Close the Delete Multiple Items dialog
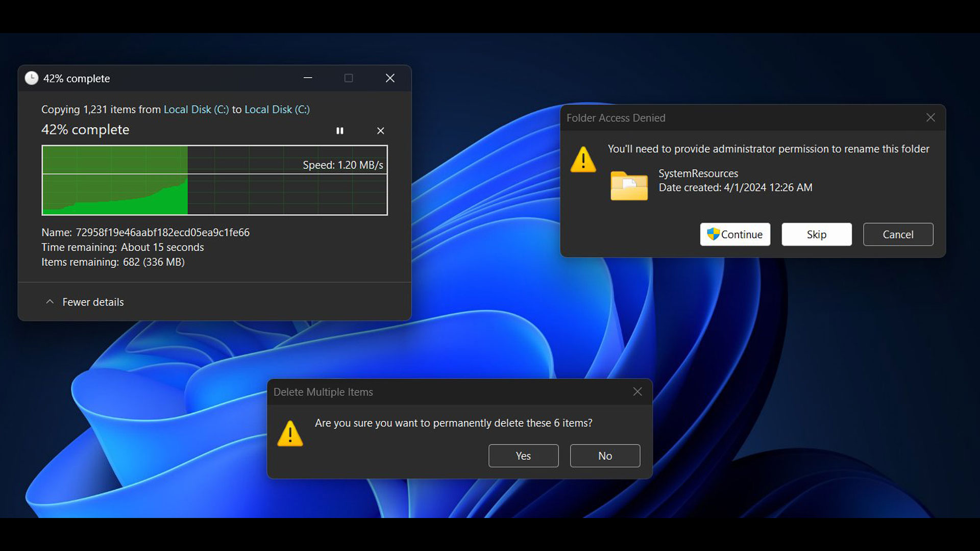The image size is (980, 551). 638,391
